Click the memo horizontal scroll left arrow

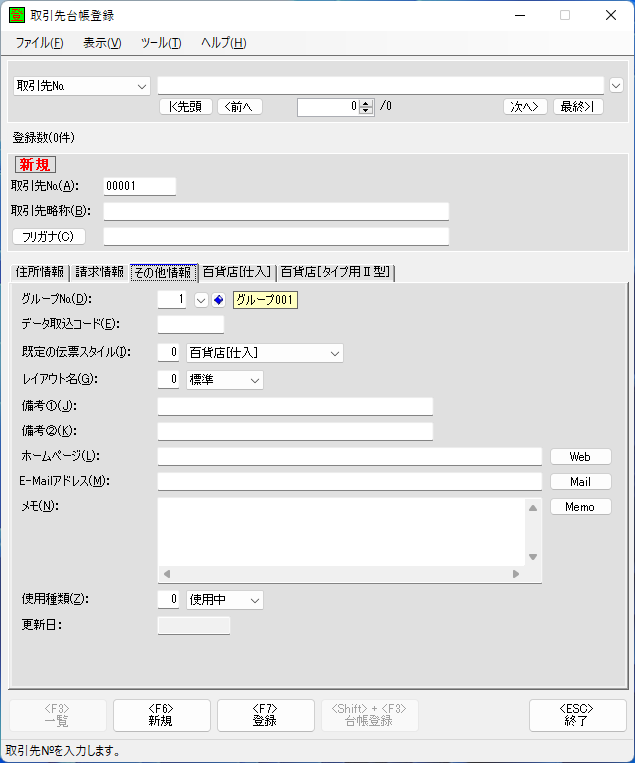coord(167,574)
